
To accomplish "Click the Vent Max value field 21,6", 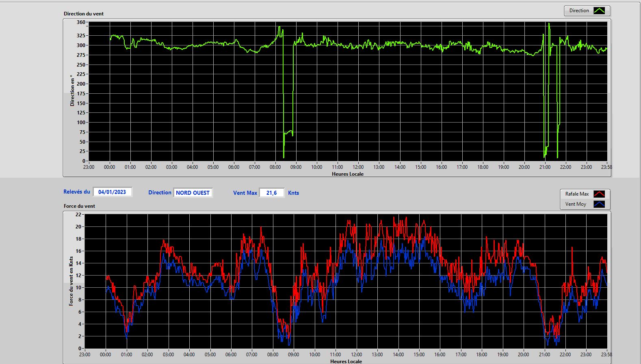I will pos(271,193).
